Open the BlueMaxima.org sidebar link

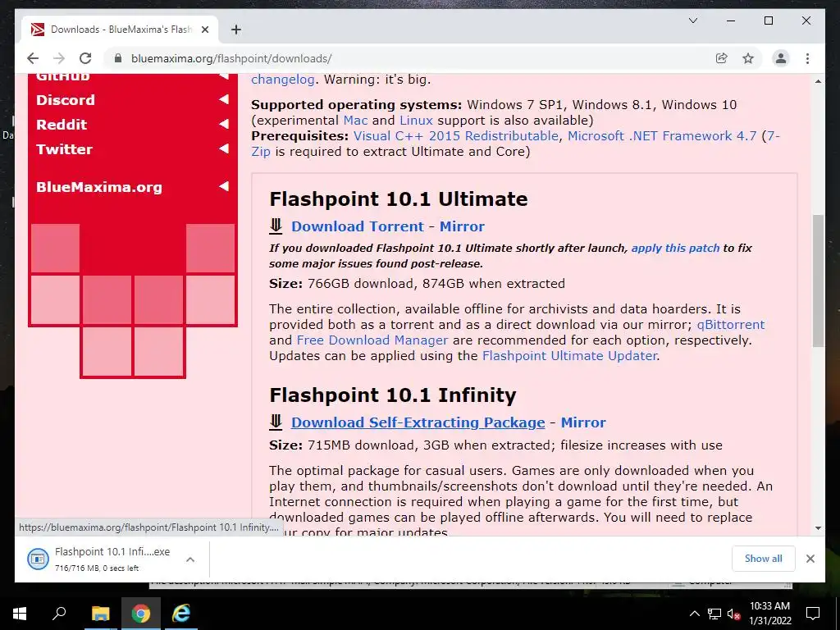(99, 187)
